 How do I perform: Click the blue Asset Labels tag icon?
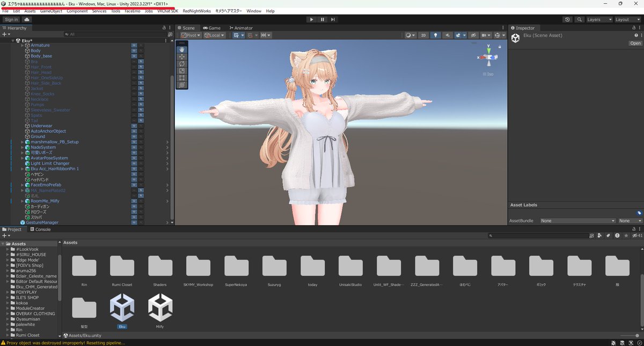pyautogui.click(x=639, y=213)
